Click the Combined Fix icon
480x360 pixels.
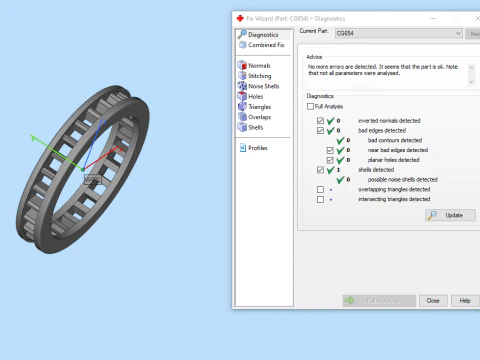pos(243,45)
